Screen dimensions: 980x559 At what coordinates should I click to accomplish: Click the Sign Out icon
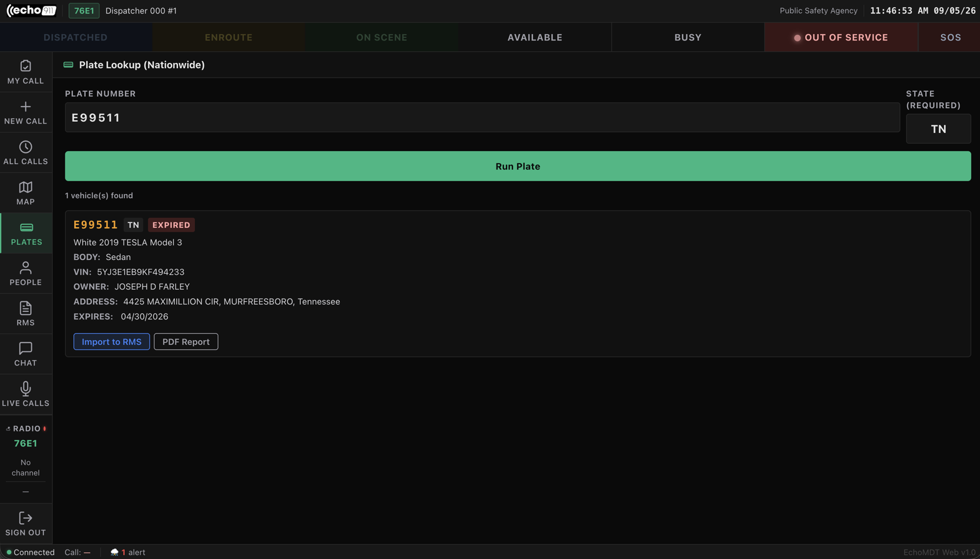[25, 518]
